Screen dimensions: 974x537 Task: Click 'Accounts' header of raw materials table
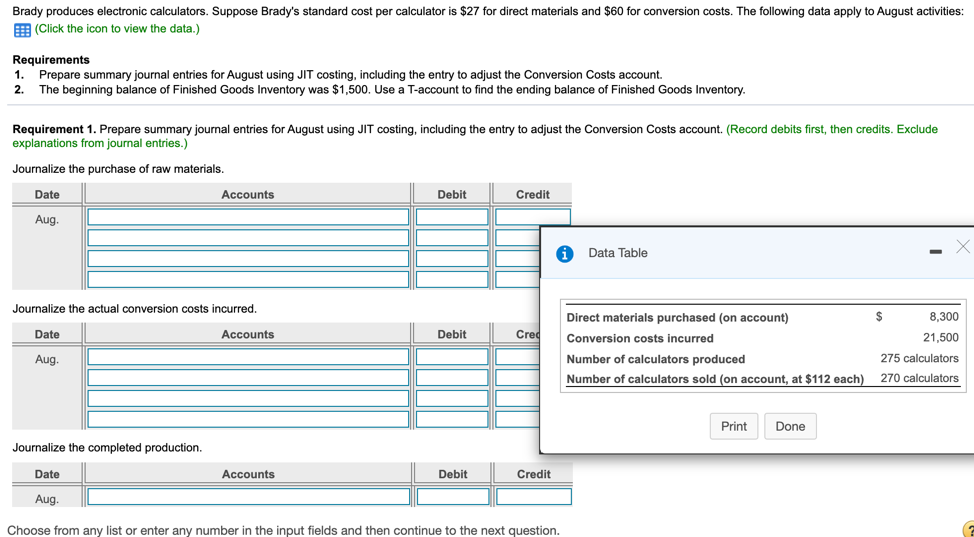(247, 195)
